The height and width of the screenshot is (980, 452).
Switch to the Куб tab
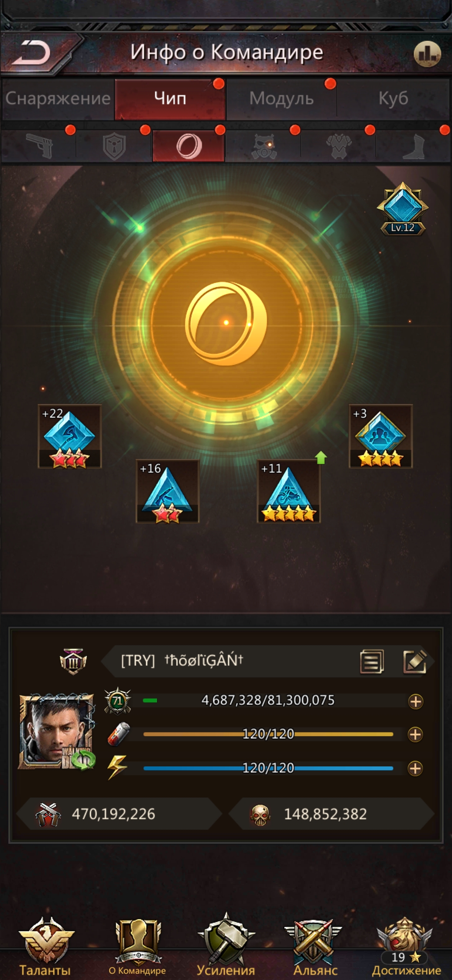point(393,99)
